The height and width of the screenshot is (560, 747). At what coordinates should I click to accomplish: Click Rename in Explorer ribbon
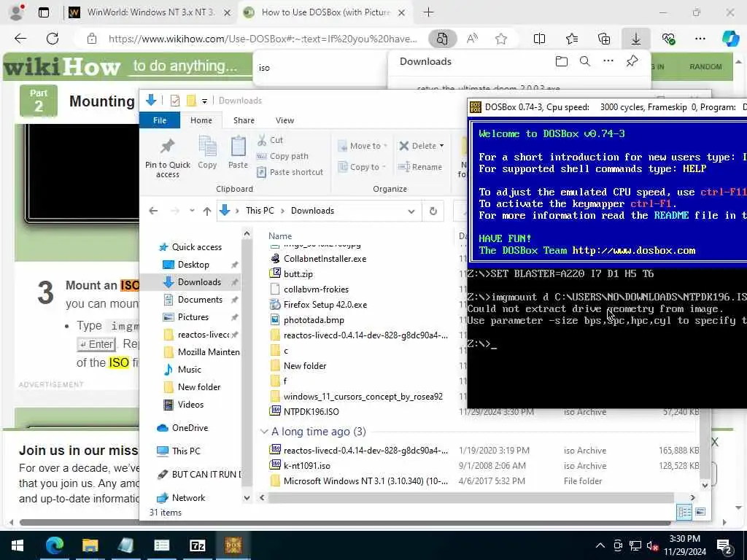pos(420,167)
